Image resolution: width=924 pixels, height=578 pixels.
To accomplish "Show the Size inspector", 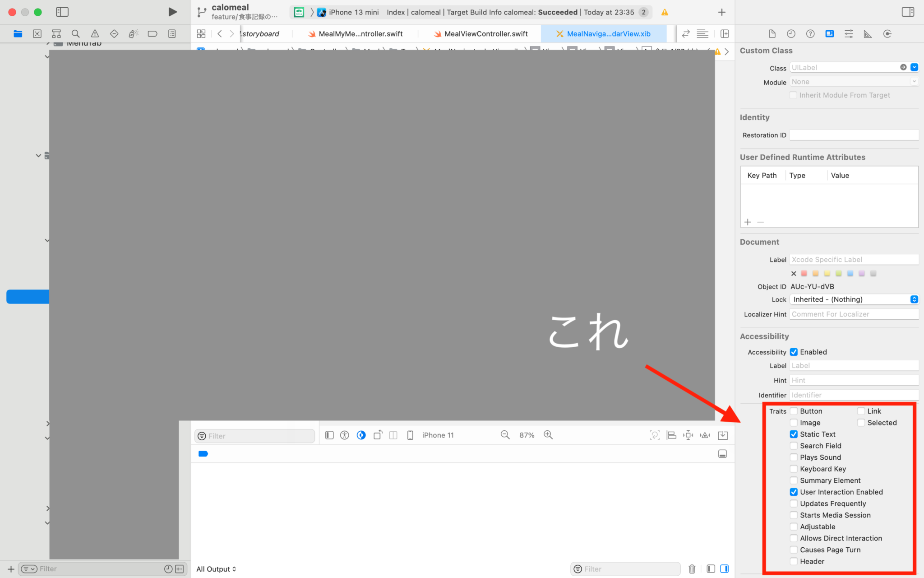I will click(868, 34).
